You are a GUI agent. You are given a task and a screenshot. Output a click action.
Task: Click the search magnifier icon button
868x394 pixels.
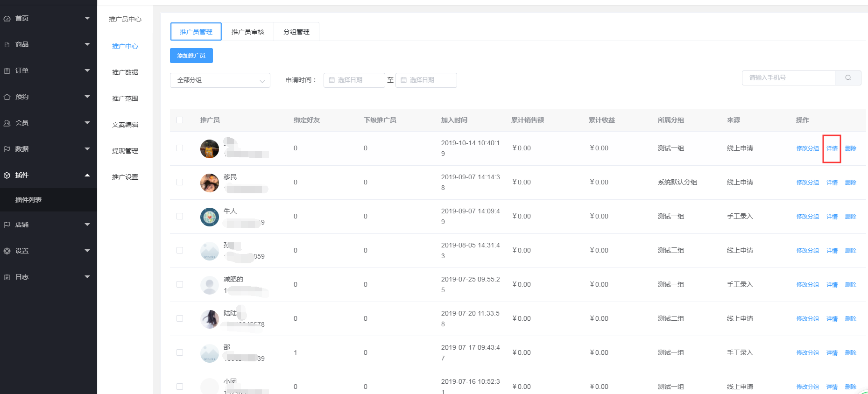coord(848,78)
